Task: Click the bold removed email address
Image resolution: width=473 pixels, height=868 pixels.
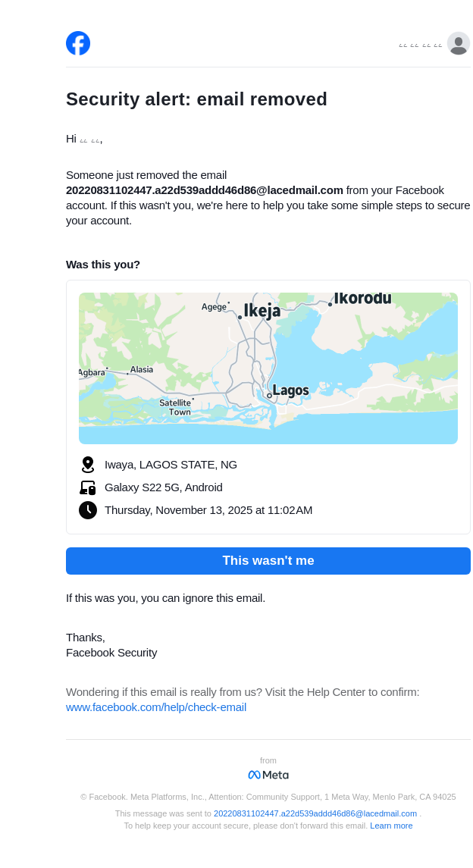Action: (205, 190)
